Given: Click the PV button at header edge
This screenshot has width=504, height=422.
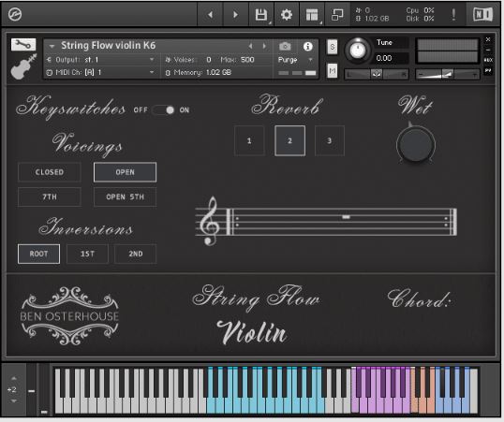Looking at the screenshot, I should coord(488,70).
